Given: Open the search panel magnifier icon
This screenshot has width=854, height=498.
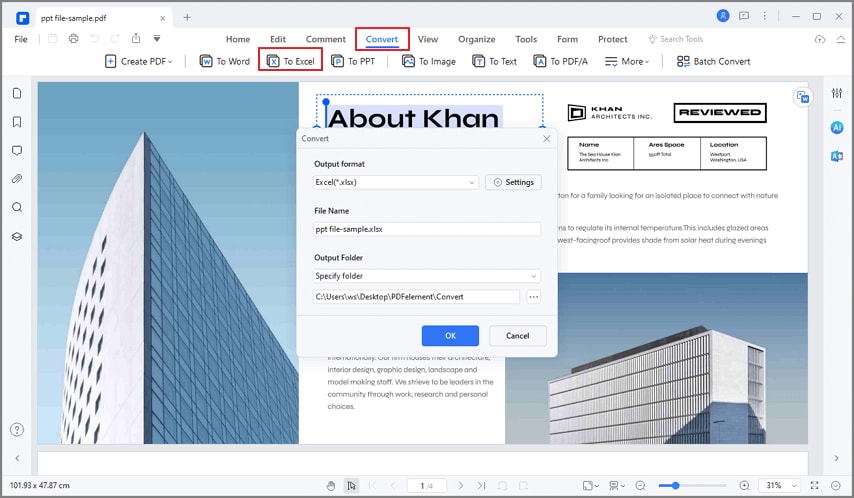Looking at the screenshot, I should 17,208.
